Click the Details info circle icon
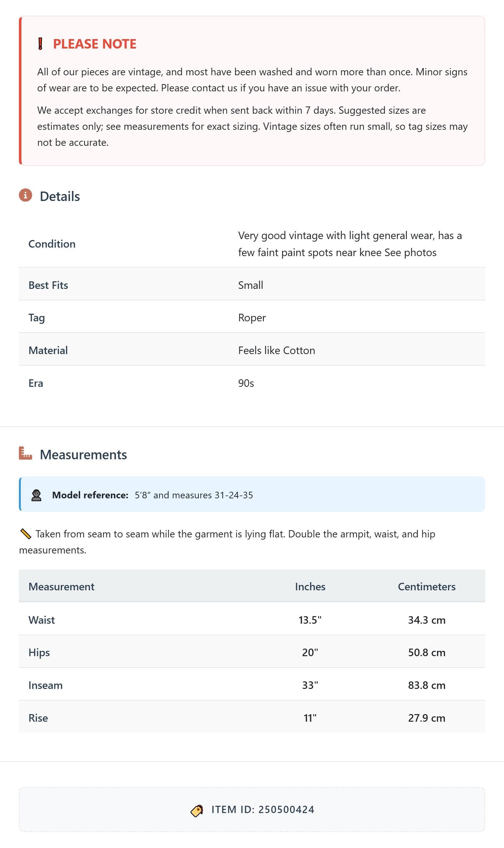504x848 pixels. (x=26, y=195)
